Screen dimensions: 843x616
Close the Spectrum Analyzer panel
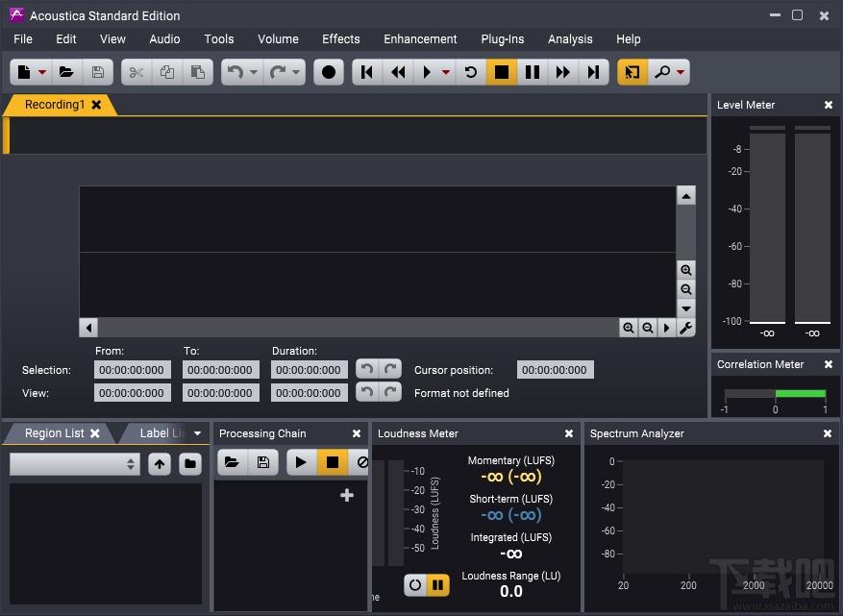828,433
